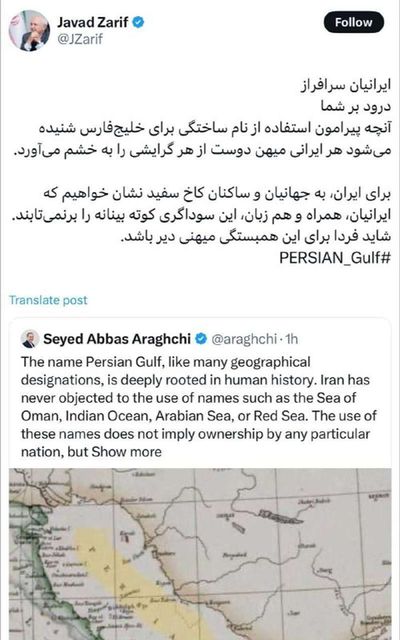Click the second Persian greeting line
400x640 pixels.
tap(356, 107)
